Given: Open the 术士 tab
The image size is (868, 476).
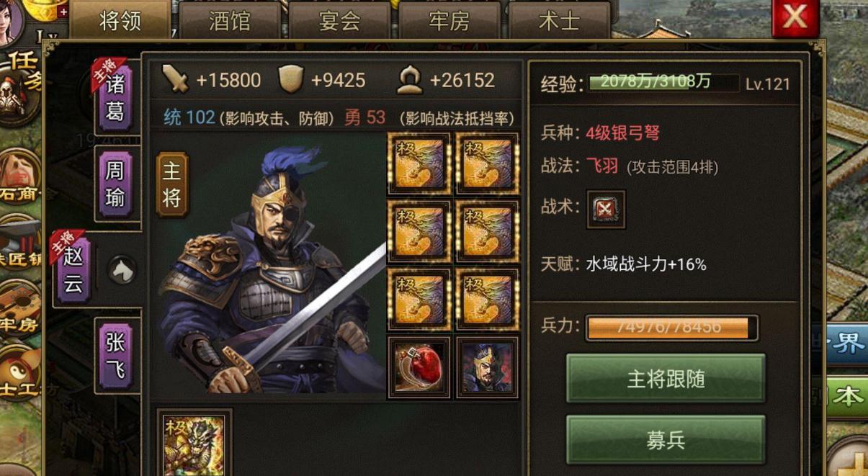Looking at the screenshot, I should click(559, 20).
